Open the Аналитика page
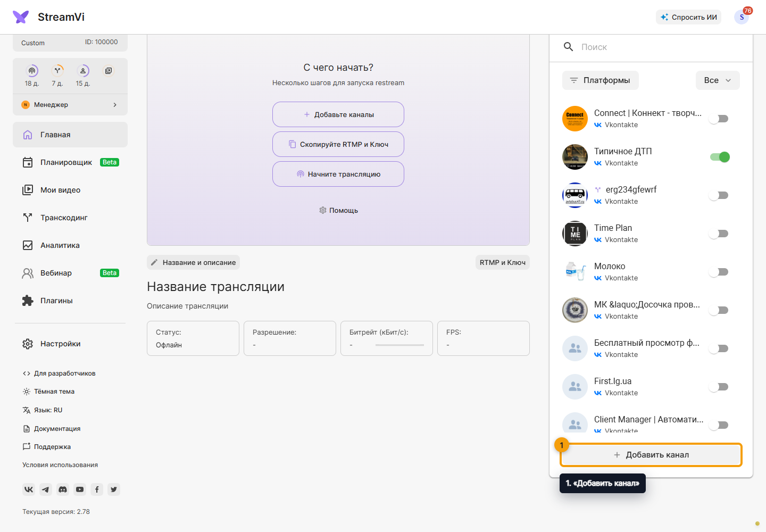766x532 pixels. (70, 245)
